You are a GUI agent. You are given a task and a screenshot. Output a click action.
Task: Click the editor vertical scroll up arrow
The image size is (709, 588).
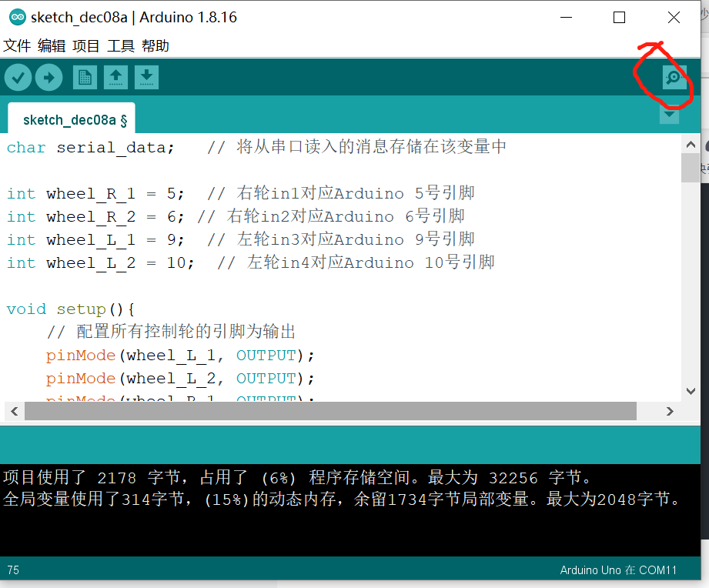691,145
